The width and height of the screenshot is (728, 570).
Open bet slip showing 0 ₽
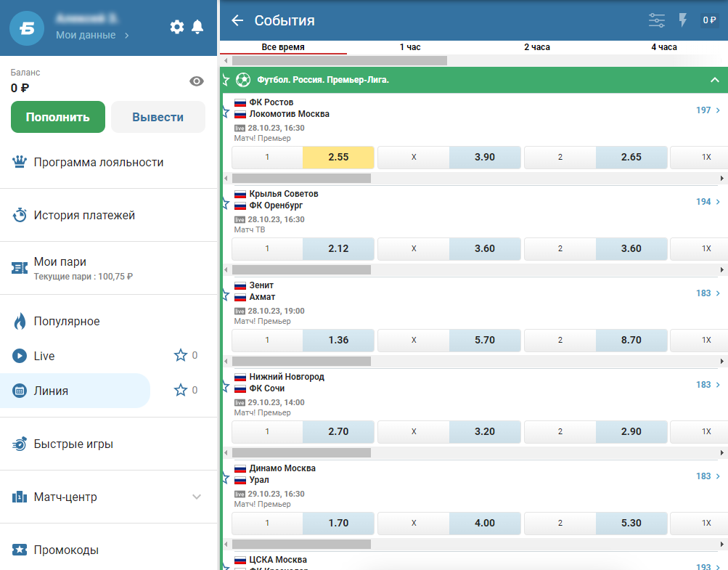click(709, 20)
